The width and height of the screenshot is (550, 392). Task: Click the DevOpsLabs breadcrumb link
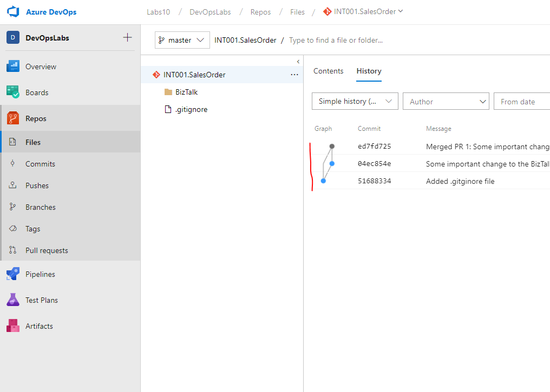click(210, 12)
